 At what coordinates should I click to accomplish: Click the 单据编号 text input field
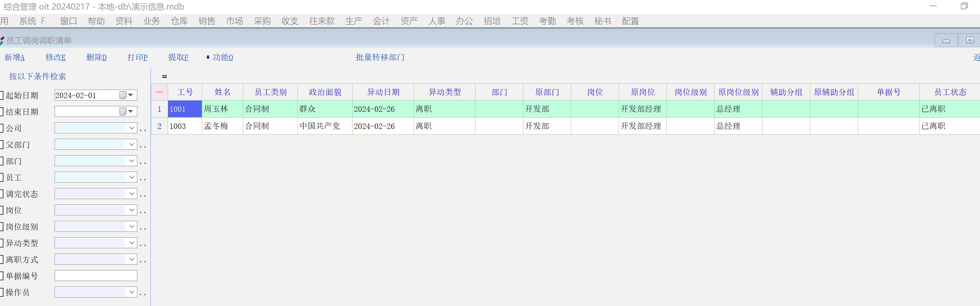[x=96, y=276]
